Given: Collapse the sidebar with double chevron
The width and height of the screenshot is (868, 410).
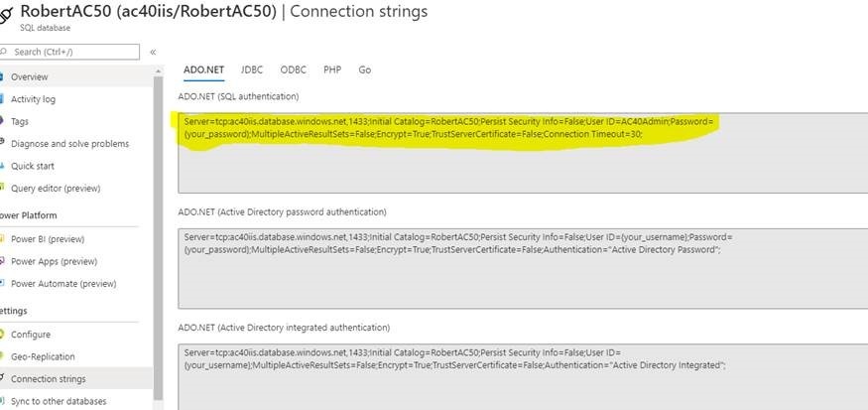Looking at the screenshot, I should coord(153,52).
